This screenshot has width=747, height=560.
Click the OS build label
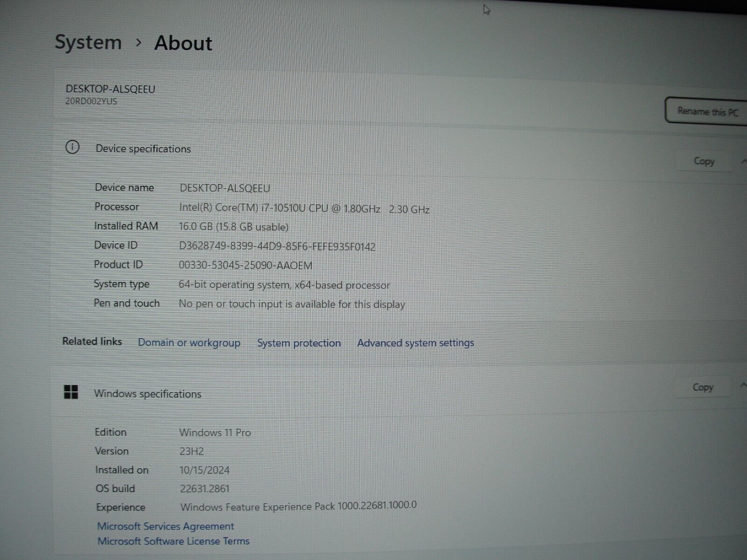pos(115,489)
